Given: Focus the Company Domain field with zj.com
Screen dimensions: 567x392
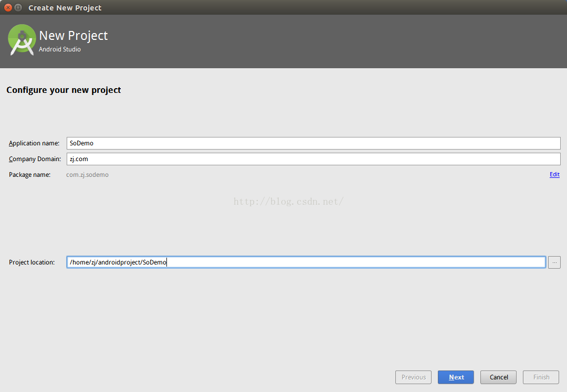Looking at the screenshot, I should tap(313, 159).
